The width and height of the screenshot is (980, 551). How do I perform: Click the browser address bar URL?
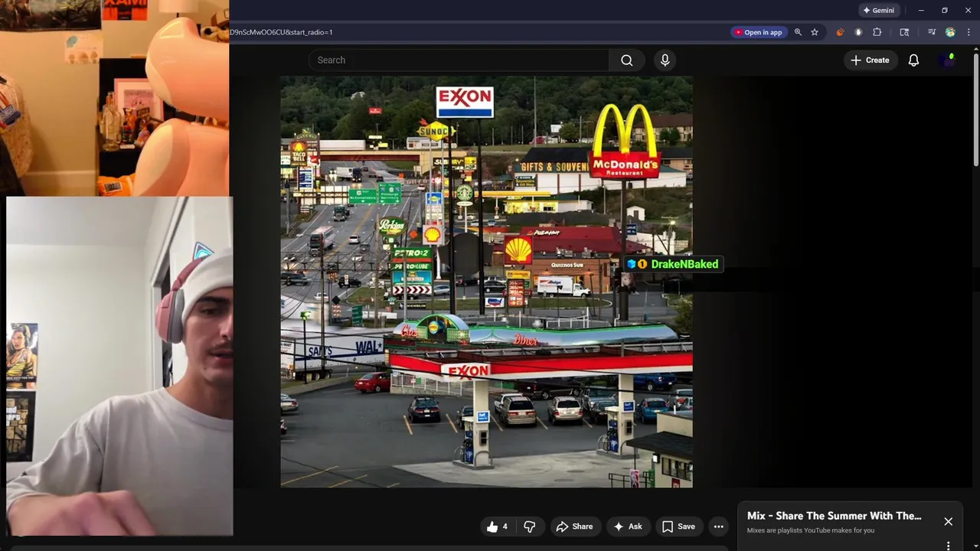(281, 32)
